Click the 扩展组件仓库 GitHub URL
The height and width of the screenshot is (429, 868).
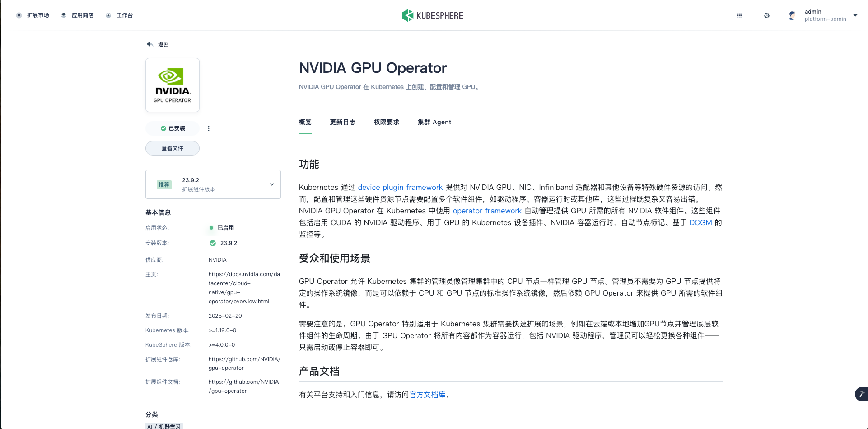pos(244,363)
